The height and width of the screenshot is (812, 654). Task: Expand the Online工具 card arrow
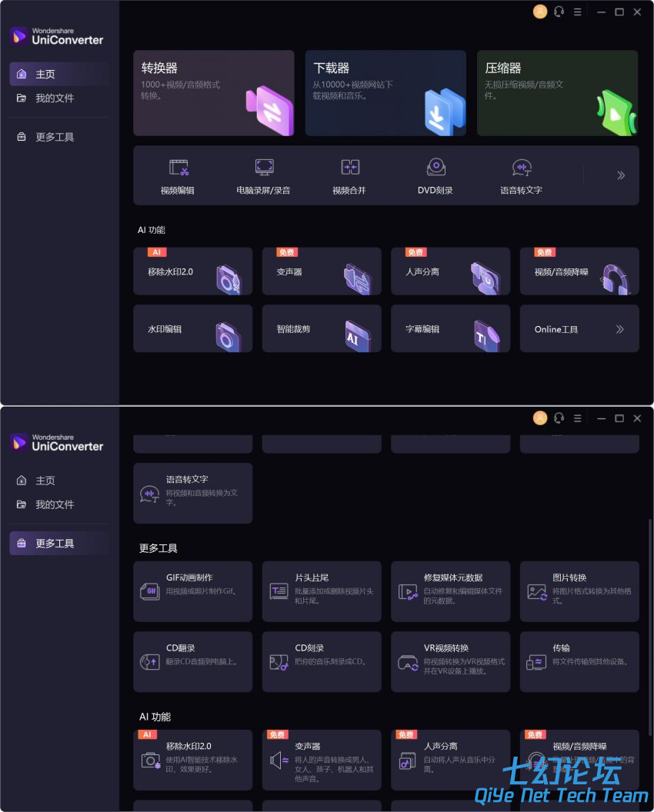coord(619,329)
